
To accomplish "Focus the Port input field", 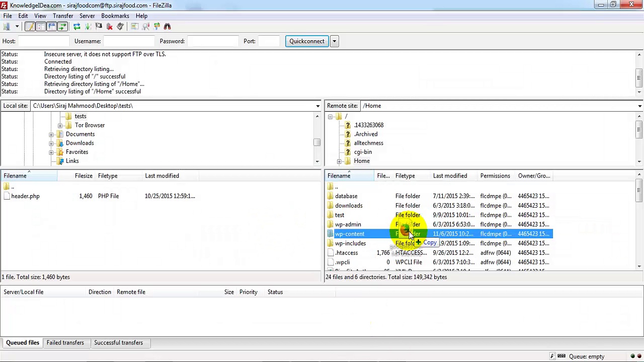I will [x=269, y=41].
